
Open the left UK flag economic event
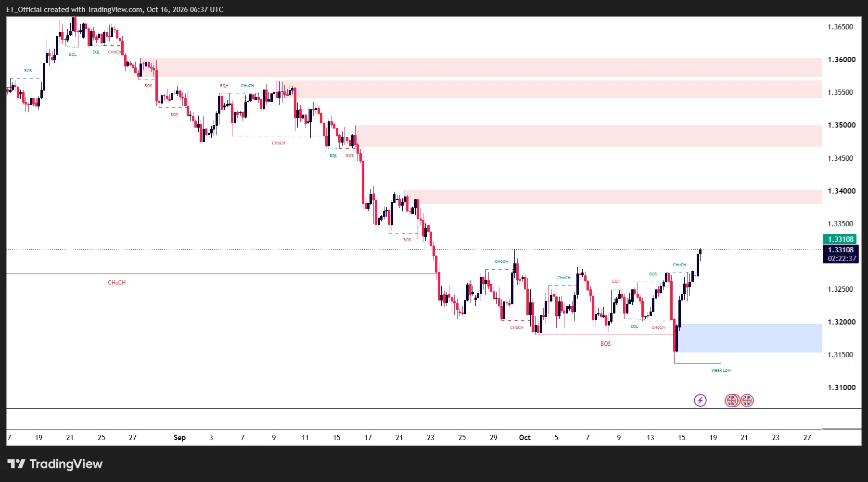(x=732, y=400)
